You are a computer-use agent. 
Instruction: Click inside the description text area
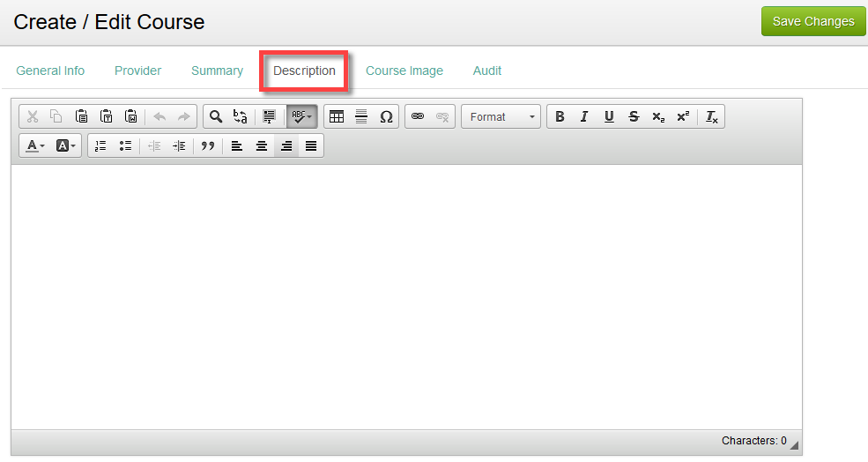click(406, 297)
